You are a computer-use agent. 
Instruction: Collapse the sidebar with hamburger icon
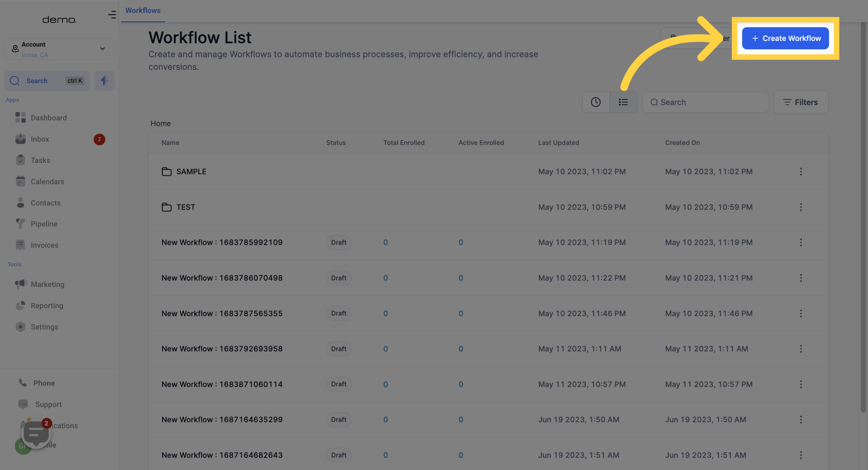[x=112, y=15]
